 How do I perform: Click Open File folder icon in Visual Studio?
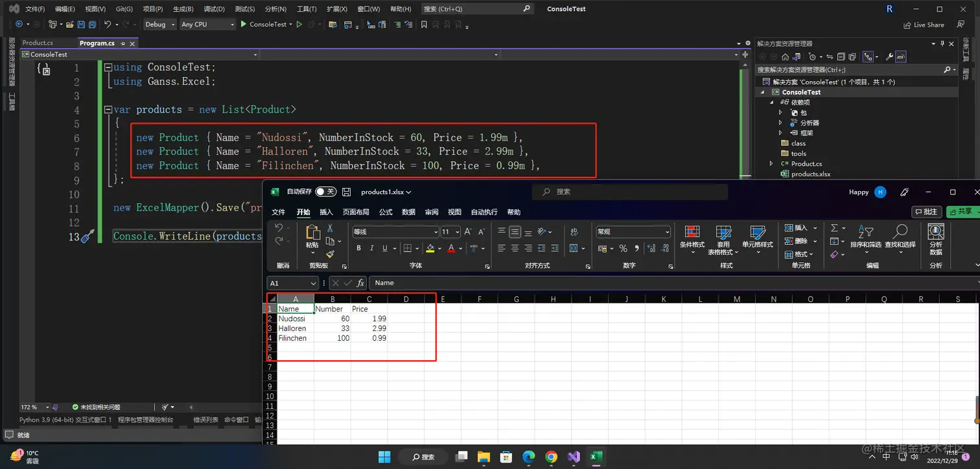tap(69, 25)
